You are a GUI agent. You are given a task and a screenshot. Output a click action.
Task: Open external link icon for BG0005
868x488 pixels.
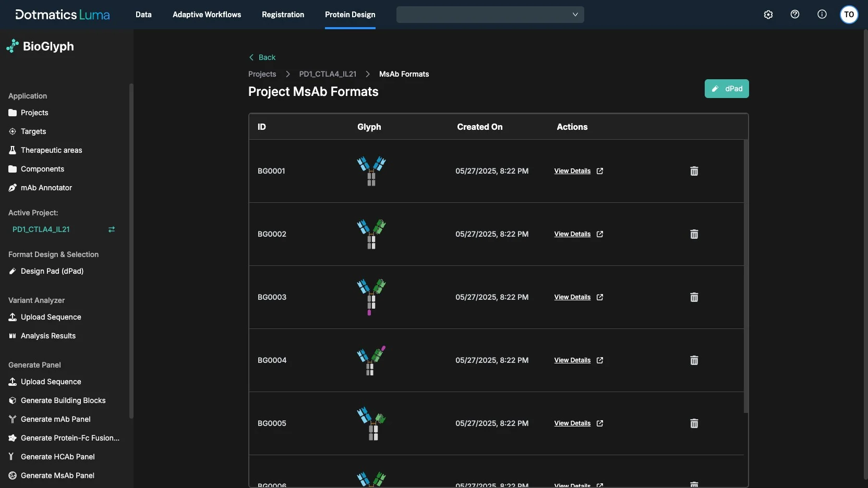(600, 423)
